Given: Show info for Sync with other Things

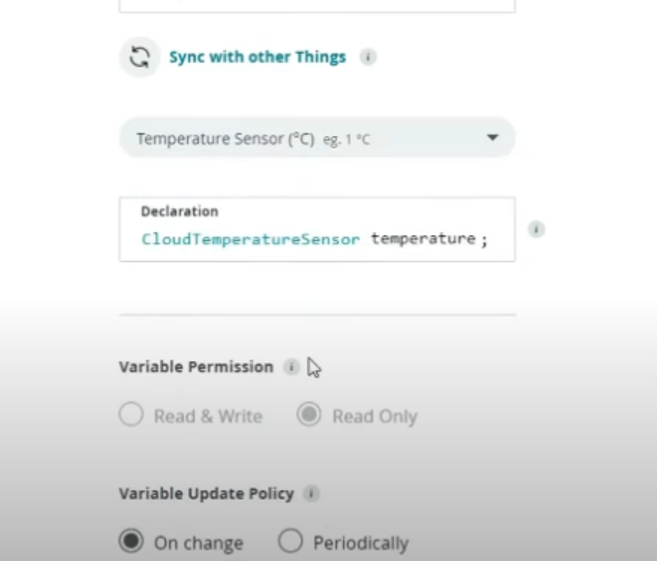Looking at the screenshot, I should pos(368,57).
